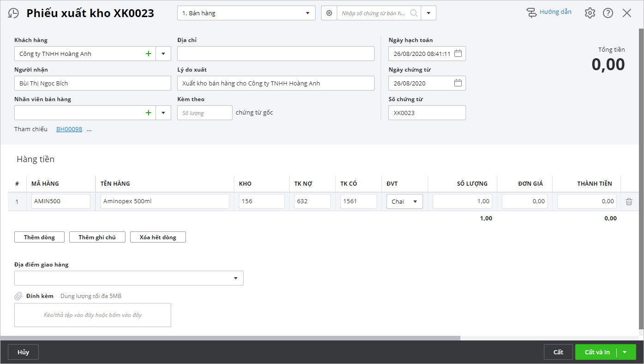Open calendar for Ngày hạch toán
Screen dimensions: 644x364
point(458,54)
